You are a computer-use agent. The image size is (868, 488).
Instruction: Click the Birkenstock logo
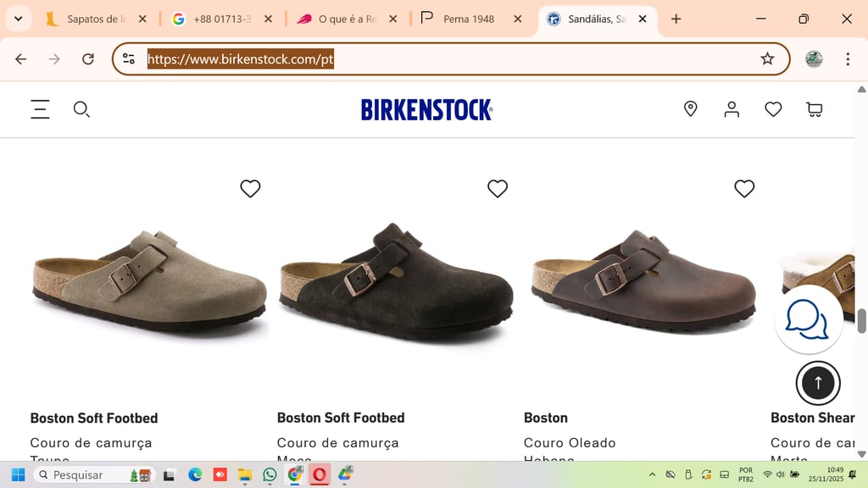[x=426, y=109]
